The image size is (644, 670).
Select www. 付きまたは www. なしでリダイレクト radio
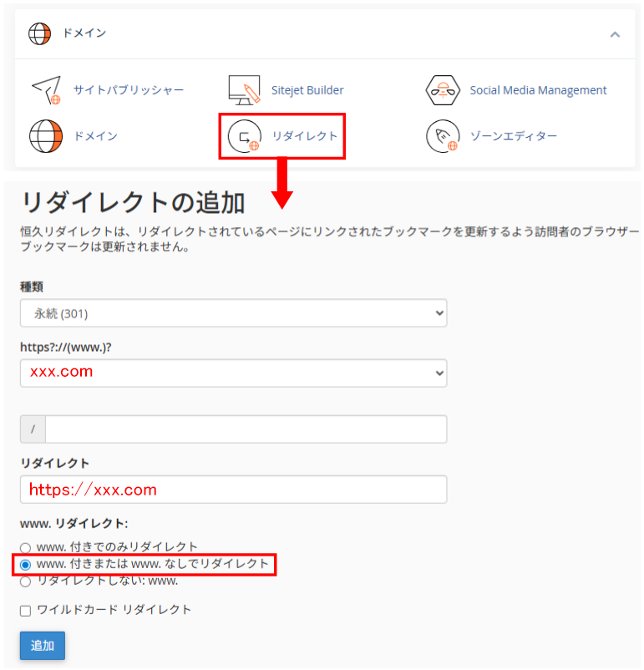coord(26,565)
